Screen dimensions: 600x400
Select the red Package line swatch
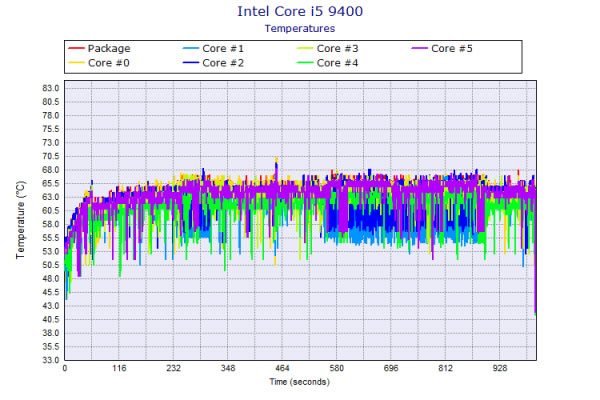click(76, 48)
